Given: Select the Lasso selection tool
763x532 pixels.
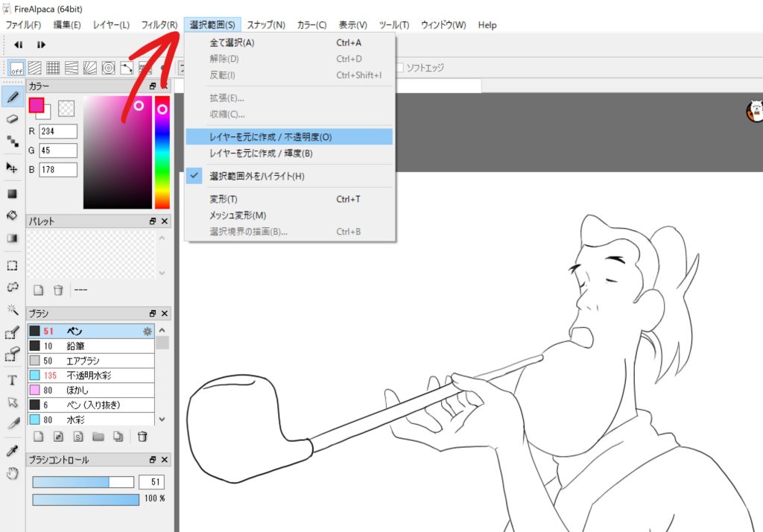Looking at the screenshot, I should pyautogui.click(x=13, y=287).
